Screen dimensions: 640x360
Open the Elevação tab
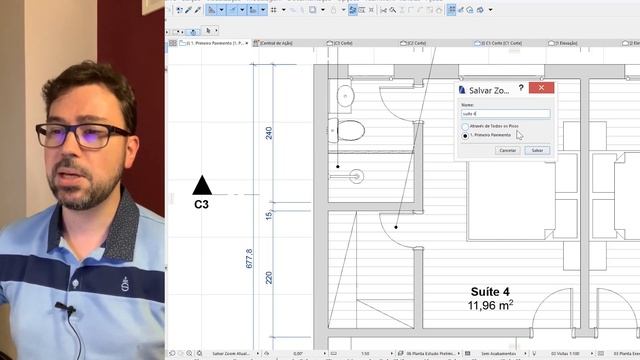coord(563,43)
